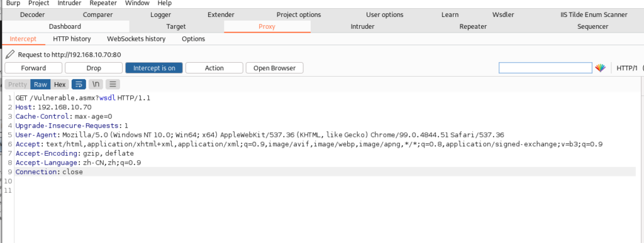Viewport: 644px width, 243px height.
Task: Switch to the Comparer tab
Action: coord(97,14)
